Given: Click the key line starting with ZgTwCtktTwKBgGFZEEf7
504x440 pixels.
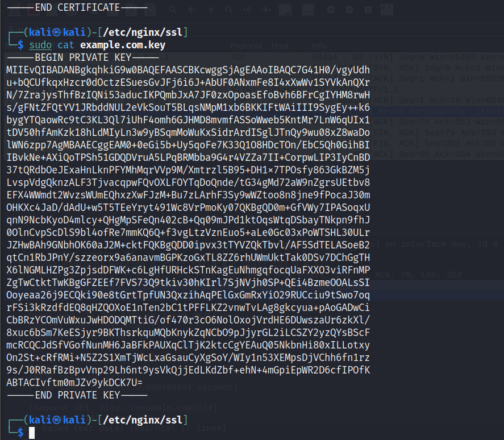Looking at the screenshot, I should pyautogui.click(x=188, y=283).
